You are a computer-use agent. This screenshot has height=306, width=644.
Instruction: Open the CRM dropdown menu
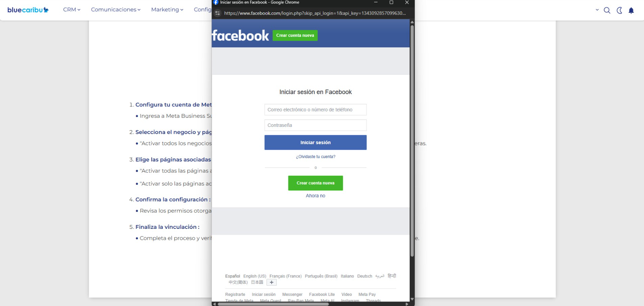71,9
